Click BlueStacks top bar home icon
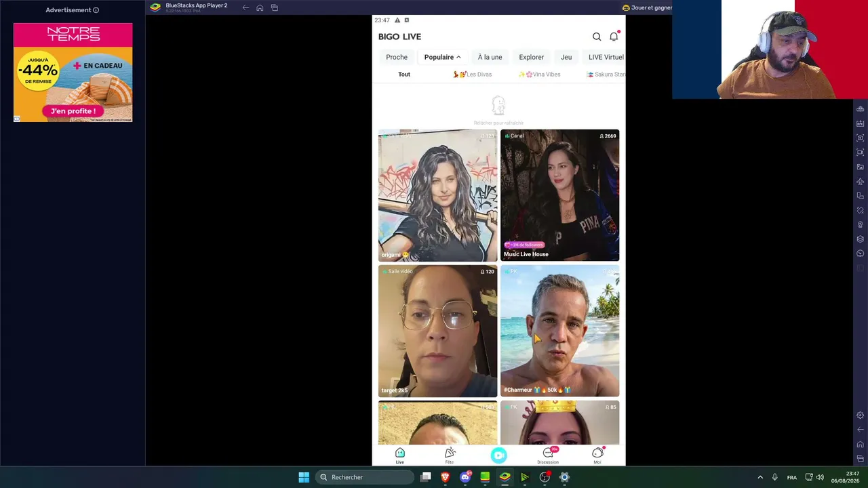868x488 pixels. (x=260, y=7)
